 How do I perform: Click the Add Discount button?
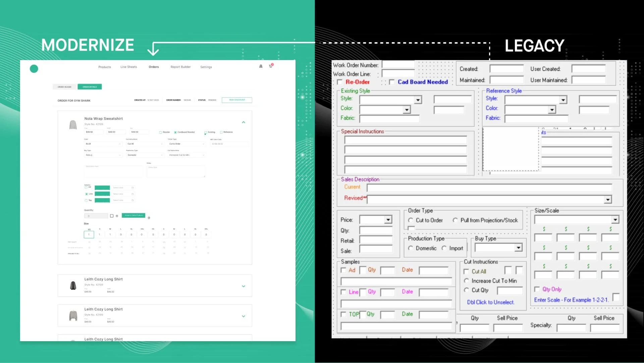237,100
